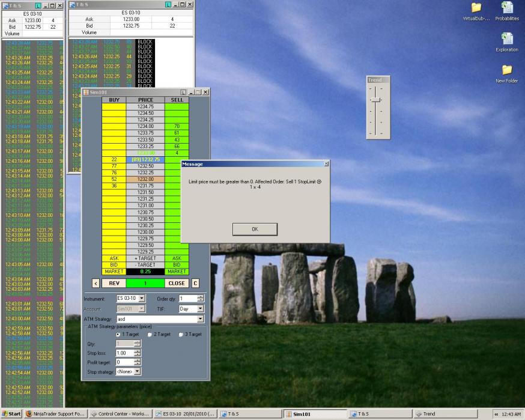Viewport: 525px width, 420px height.
Task: Click the Stop loss stepper arrows
Action: point(138,353)
